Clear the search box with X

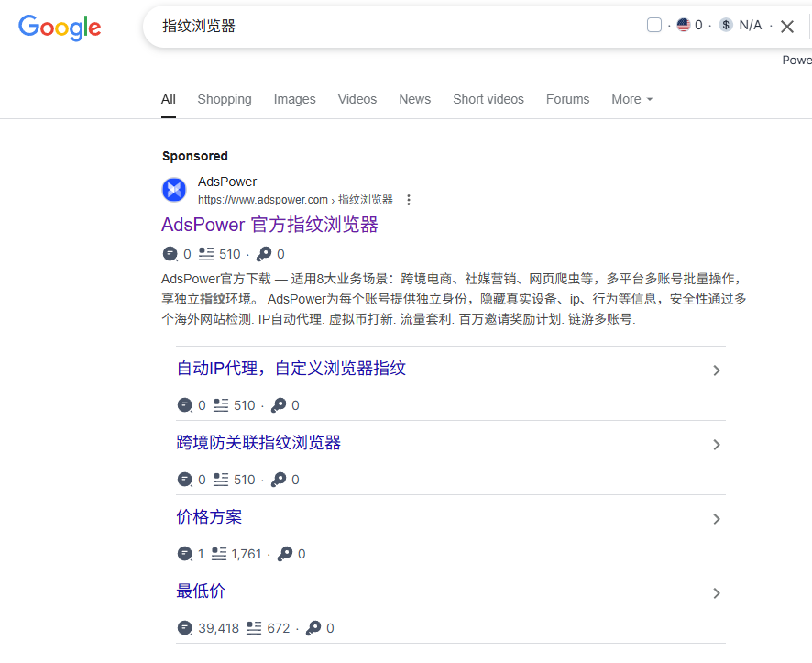pos(787,27)
